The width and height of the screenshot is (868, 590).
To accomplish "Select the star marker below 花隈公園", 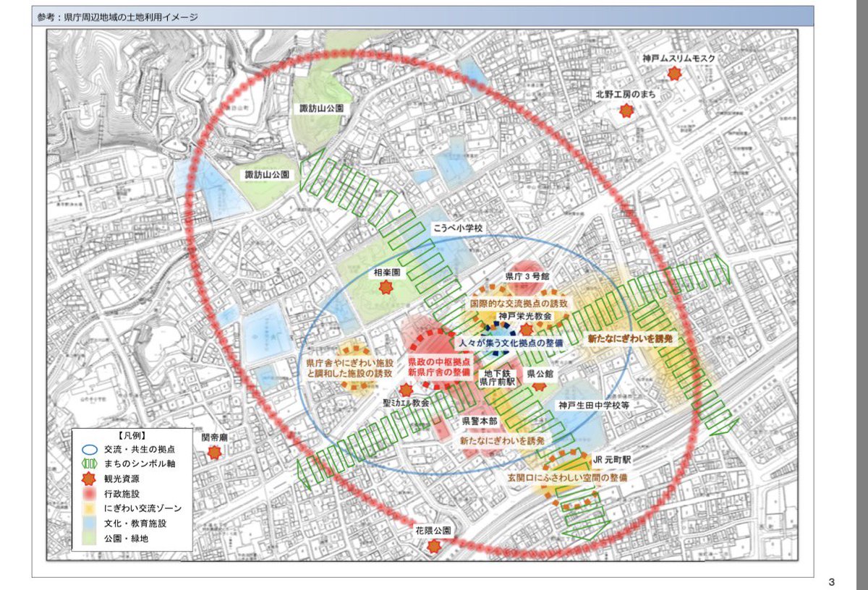I will click(x=433, y=546).
